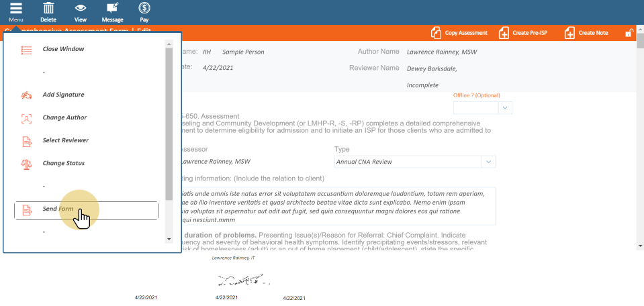Select Change Author menu entry
This screenshot has width=644, height=306.
point(64,117)
